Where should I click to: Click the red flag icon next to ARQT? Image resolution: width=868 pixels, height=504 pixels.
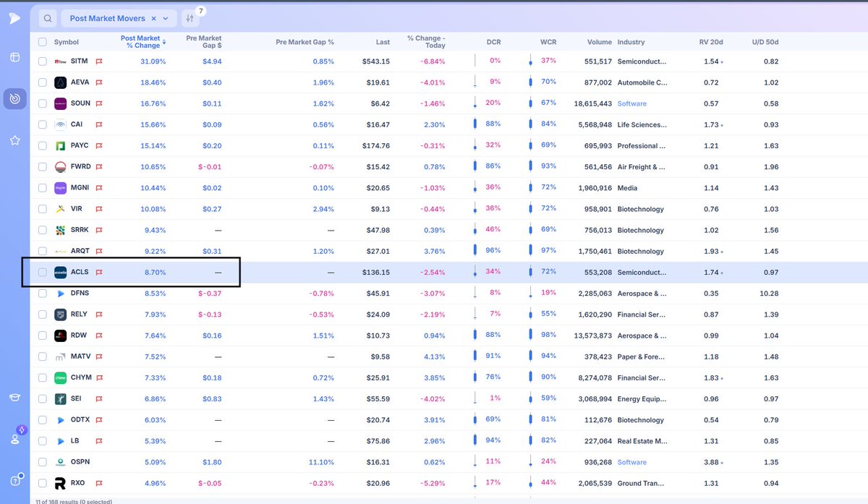point(99,251)
